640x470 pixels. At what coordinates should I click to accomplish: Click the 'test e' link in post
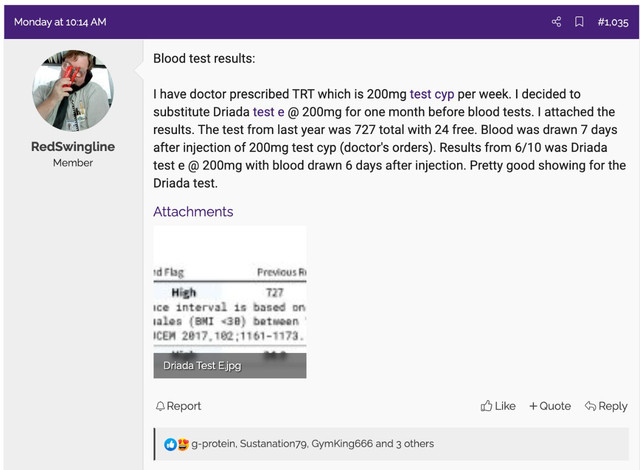(x=269, y=112)
